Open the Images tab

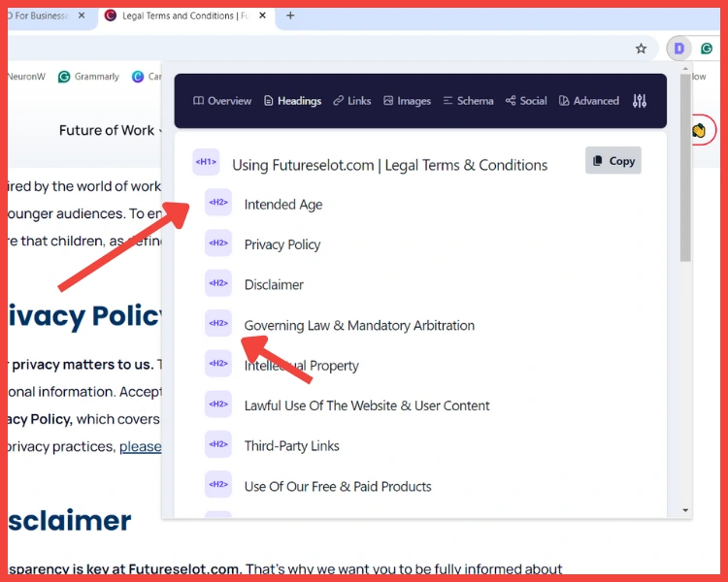(407, 101)
